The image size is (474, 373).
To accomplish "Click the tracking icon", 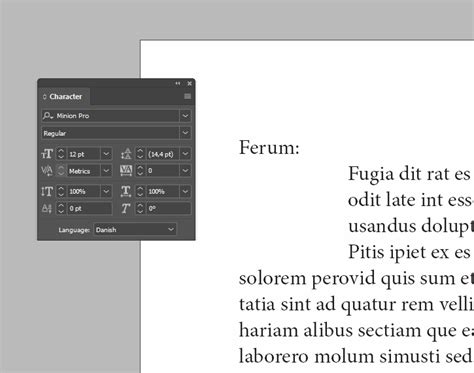I will [x=126, y=171].
